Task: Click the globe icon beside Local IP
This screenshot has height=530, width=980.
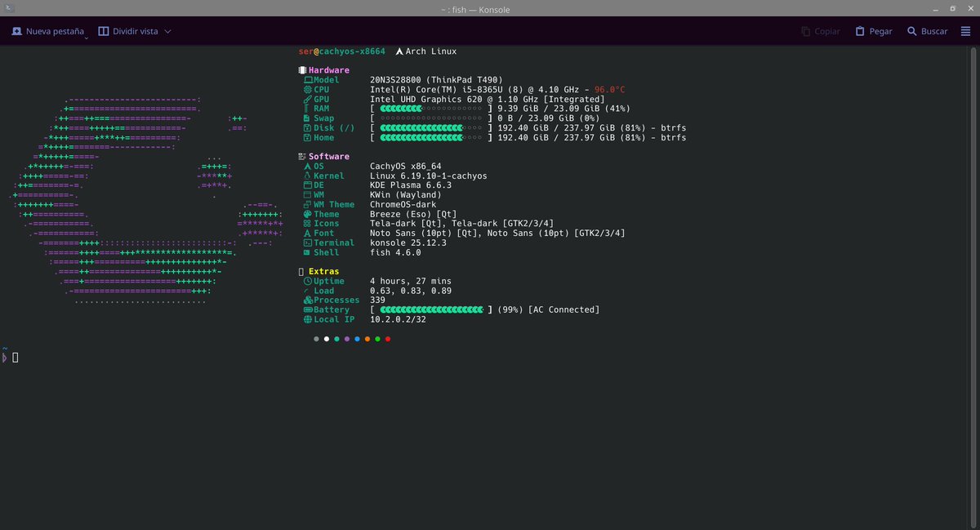Action: pyautogui.click(x=307, y=319)
